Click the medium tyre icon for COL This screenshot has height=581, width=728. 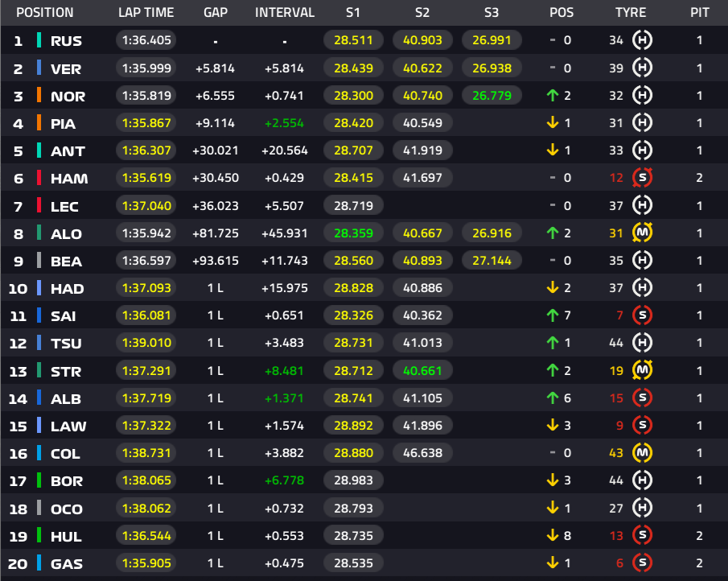coord(642,453)
